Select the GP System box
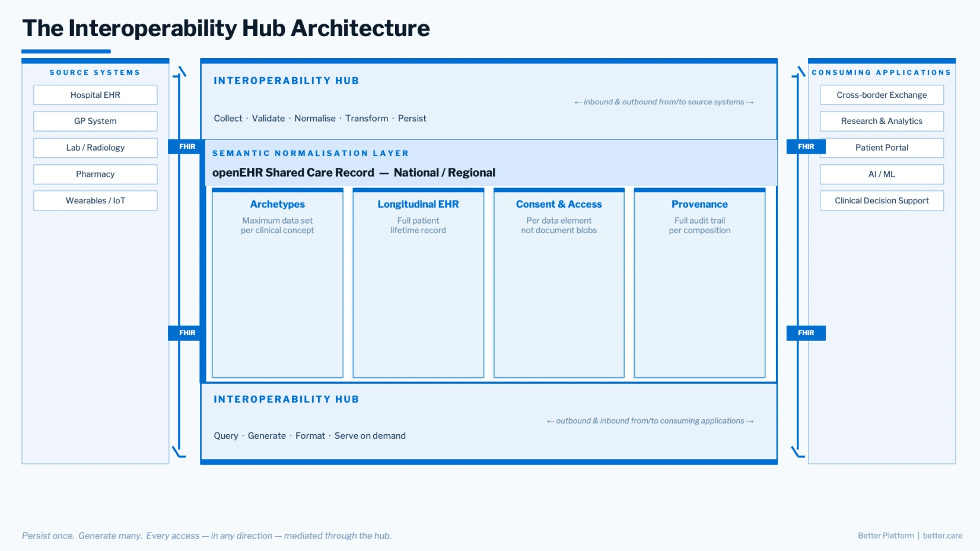This screenshot has width=980, height=551. pos(95,121)
